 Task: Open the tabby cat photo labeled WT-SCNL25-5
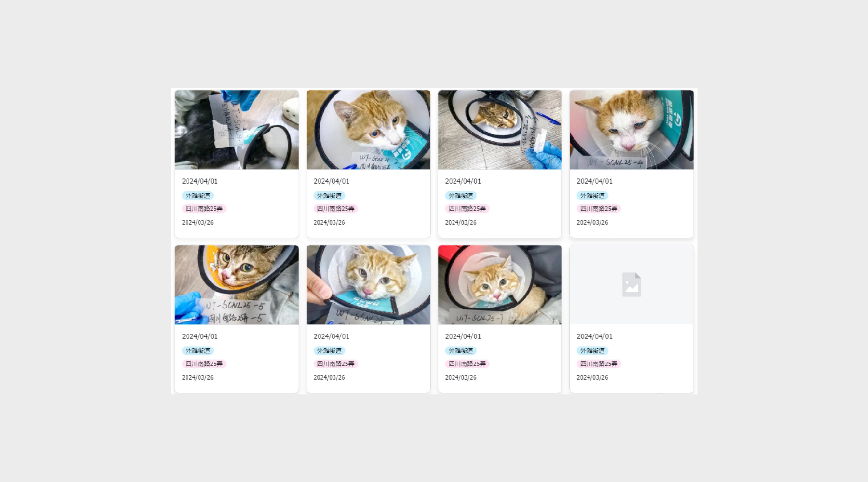[237, 285]
